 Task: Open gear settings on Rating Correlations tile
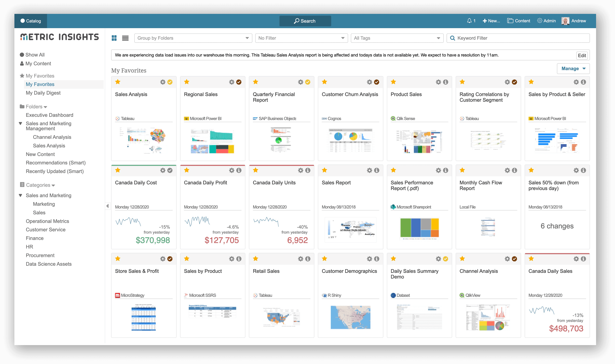pyautogui.click(x=507, y=82)
